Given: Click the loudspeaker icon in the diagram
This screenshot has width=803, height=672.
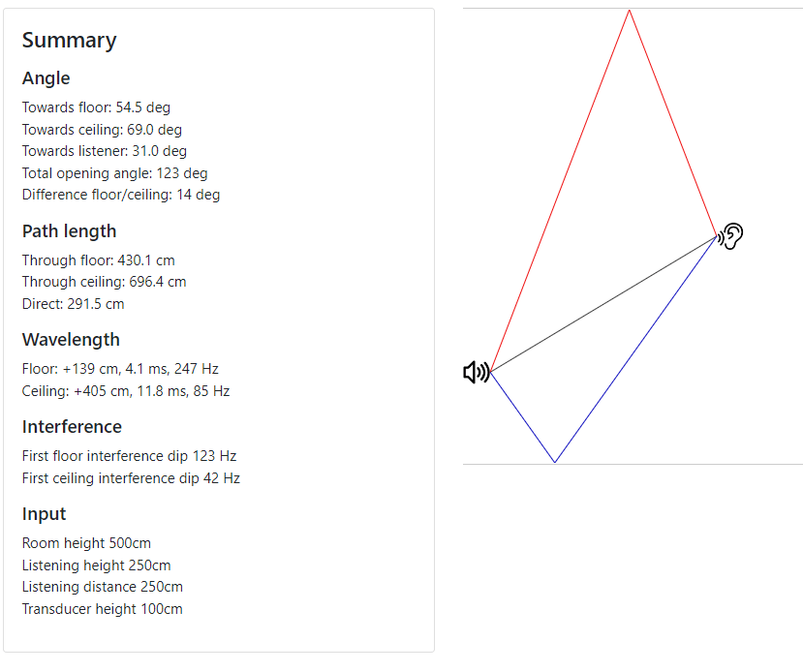Looking at the screenshot, I should coord(477,372).
